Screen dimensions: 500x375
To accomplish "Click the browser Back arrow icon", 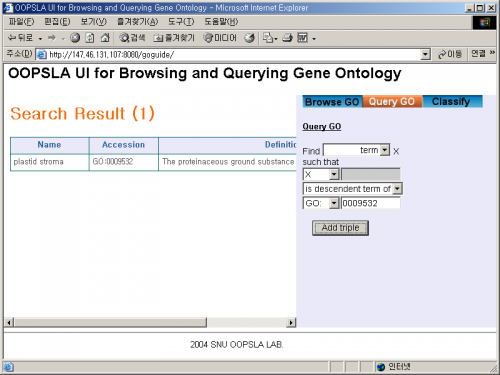I will 12,38.
